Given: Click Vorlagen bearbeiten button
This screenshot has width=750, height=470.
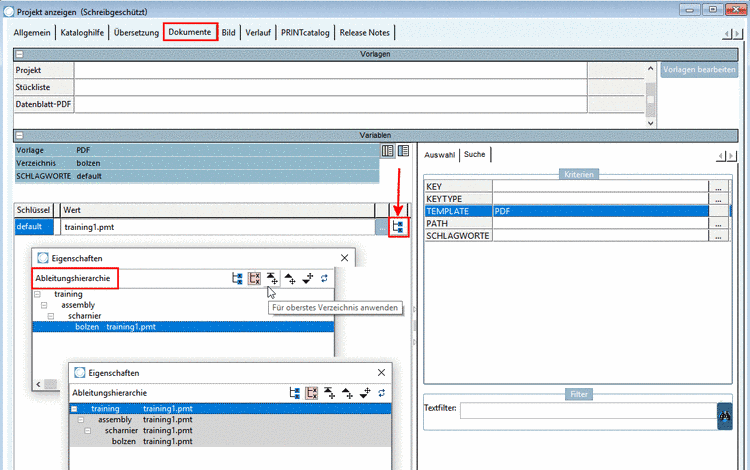Looking at the screenshot, I should 699,70.
